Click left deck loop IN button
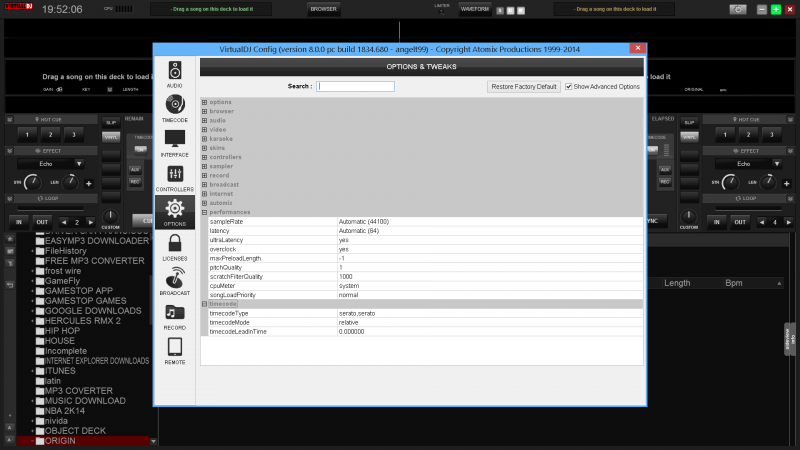Image resolution: width=800 pixels, height=450 pixels. point(19,222)
